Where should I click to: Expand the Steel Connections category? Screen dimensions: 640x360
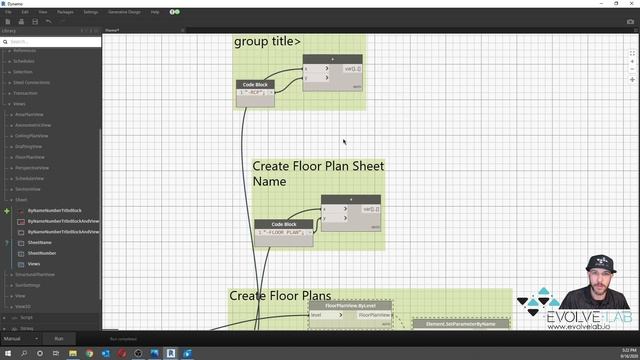(31, 82)
